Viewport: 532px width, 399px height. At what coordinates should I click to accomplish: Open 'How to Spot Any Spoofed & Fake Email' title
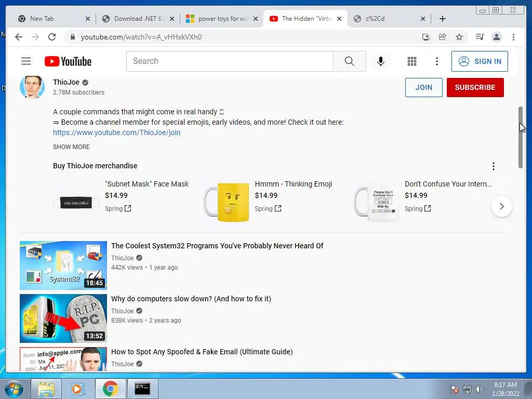tap(202, 352)
